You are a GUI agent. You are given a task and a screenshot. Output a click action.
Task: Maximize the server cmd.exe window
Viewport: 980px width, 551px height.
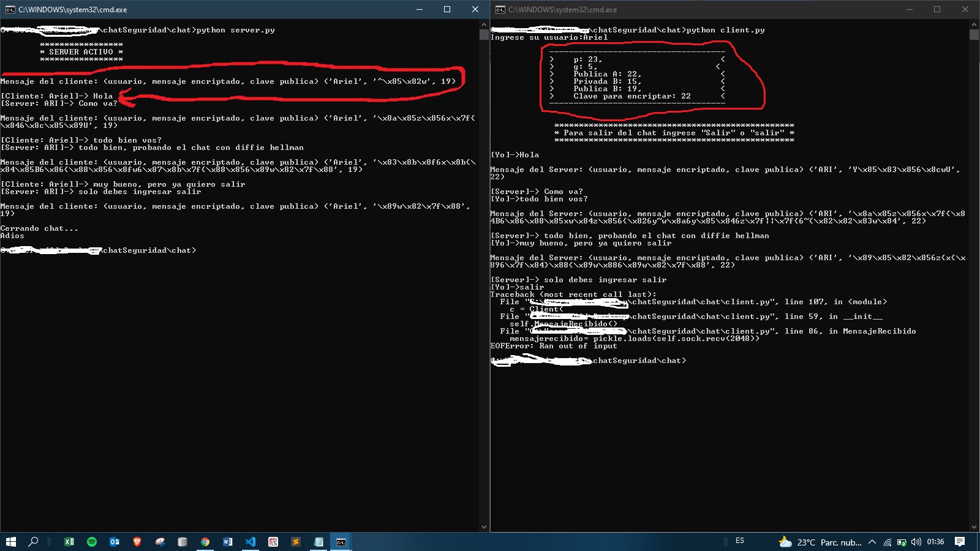447,9
